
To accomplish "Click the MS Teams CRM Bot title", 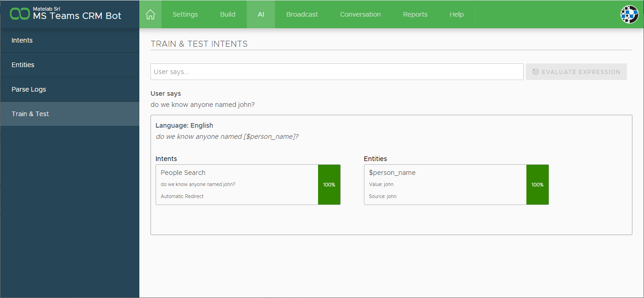I will tap(77, 16).
